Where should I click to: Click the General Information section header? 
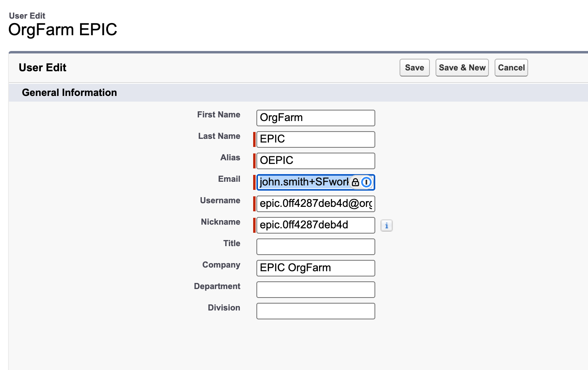[x=69, y=93]
